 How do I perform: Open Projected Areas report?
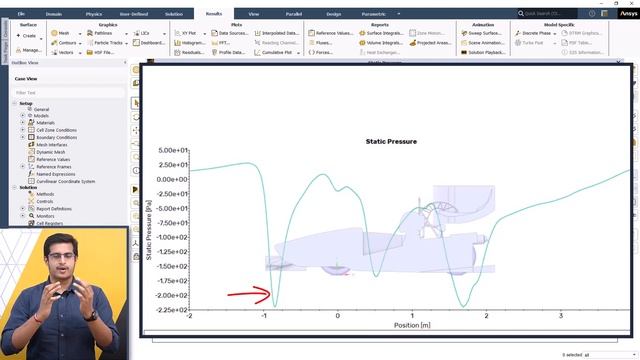tap(430, 43)
